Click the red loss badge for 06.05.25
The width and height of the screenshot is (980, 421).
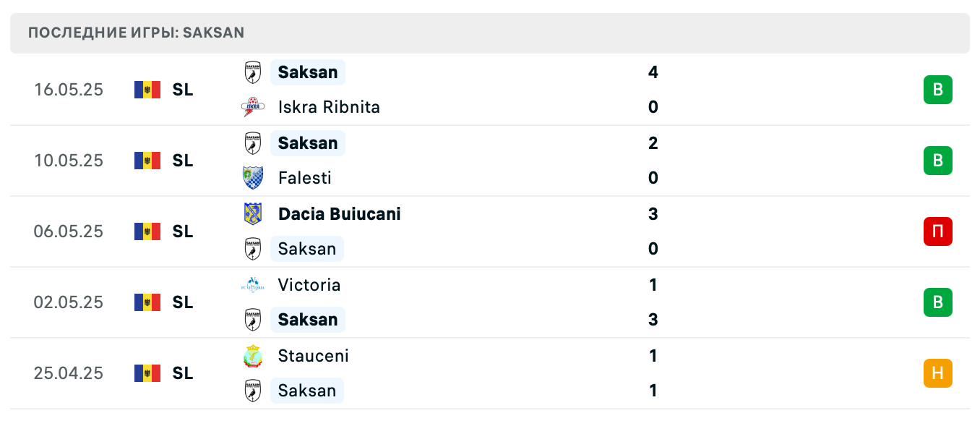[x=937, y=231]
